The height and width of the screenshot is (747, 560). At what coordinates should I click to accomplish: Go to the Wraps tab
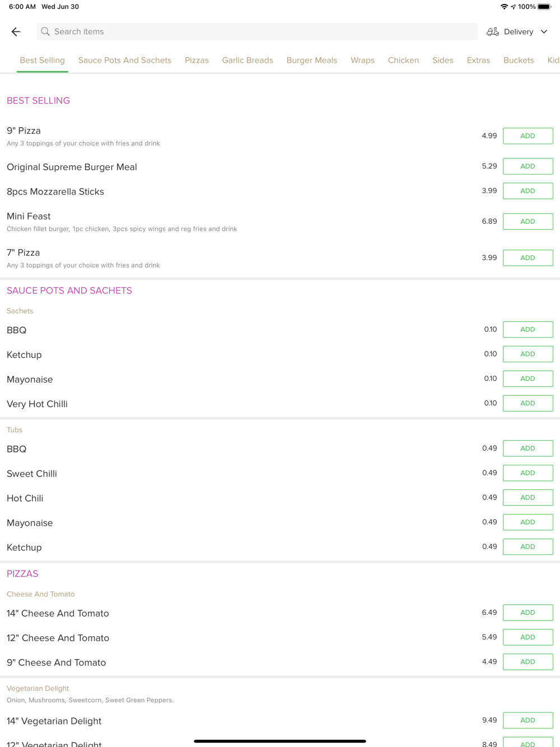[362, 60]
